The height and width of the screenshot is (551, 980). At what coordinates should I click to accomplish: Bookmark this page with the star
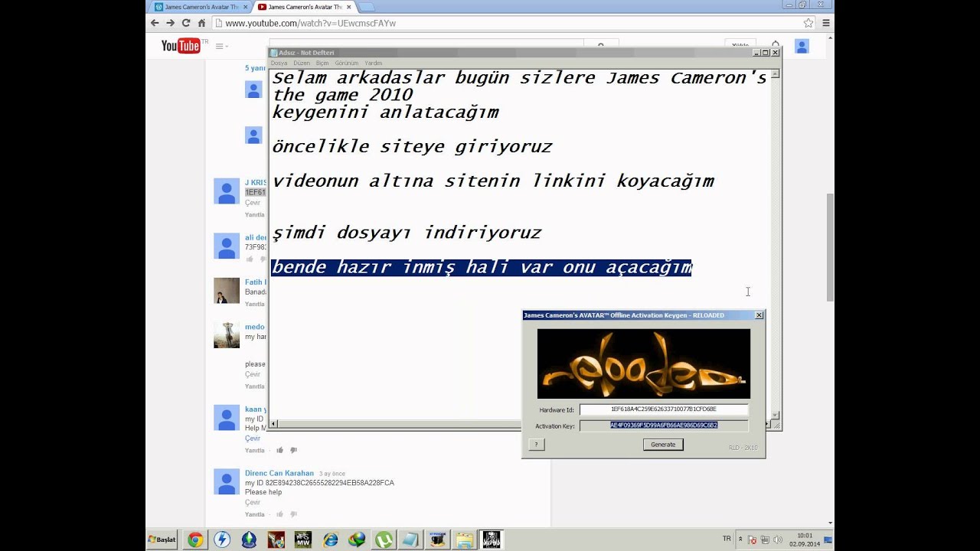[808, 23]
